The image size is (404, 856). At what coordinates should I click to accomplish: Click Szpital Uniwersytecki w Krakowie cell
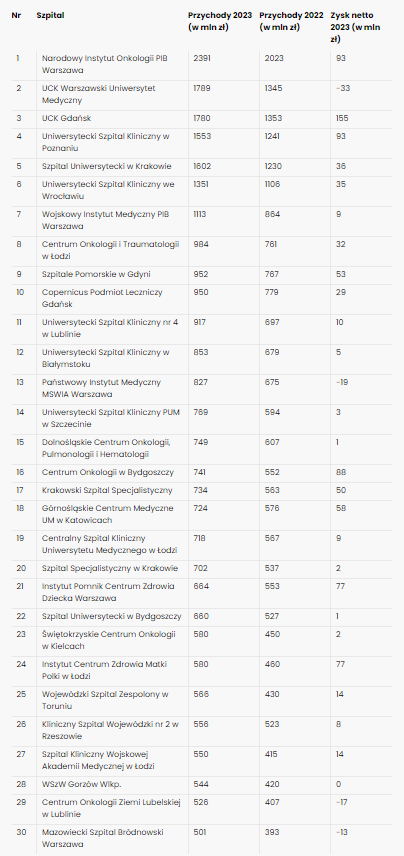point(107,167)
